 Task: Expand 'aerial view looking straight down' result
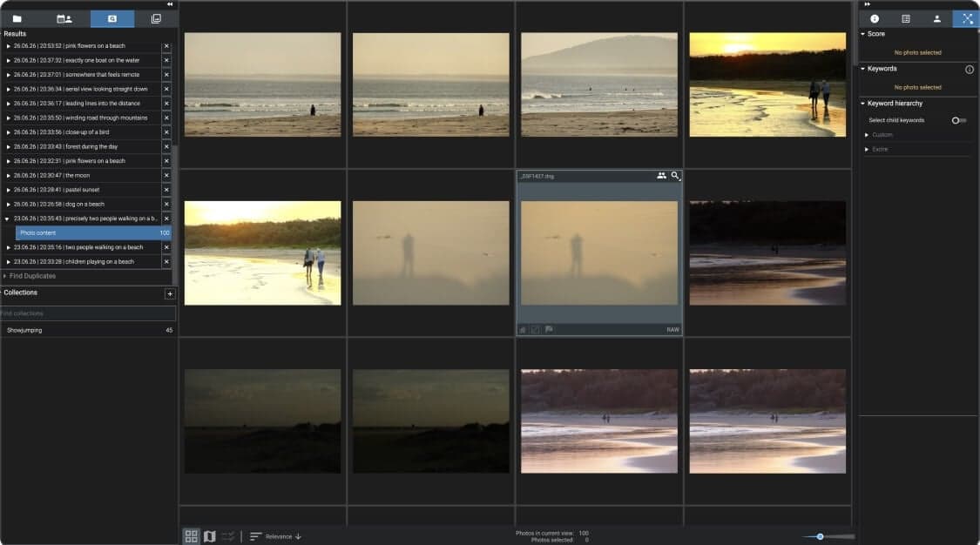point(8,90)
